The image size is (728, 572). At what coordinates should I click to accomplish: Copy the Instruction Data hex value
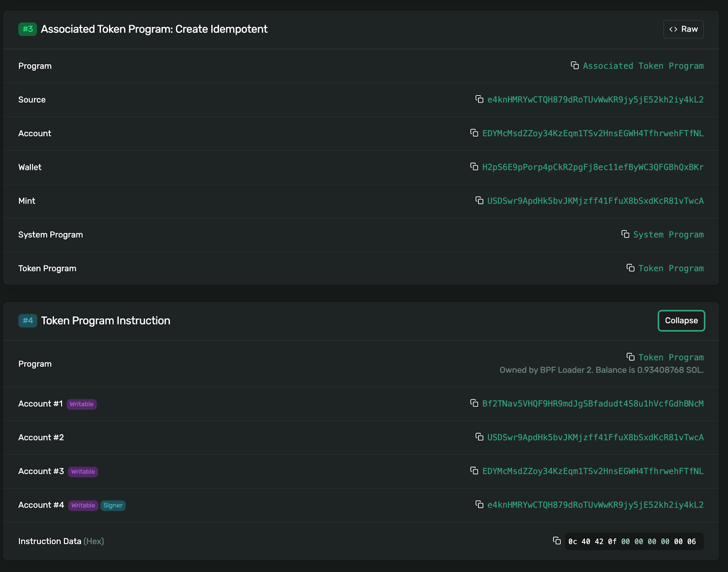[557, 541]
